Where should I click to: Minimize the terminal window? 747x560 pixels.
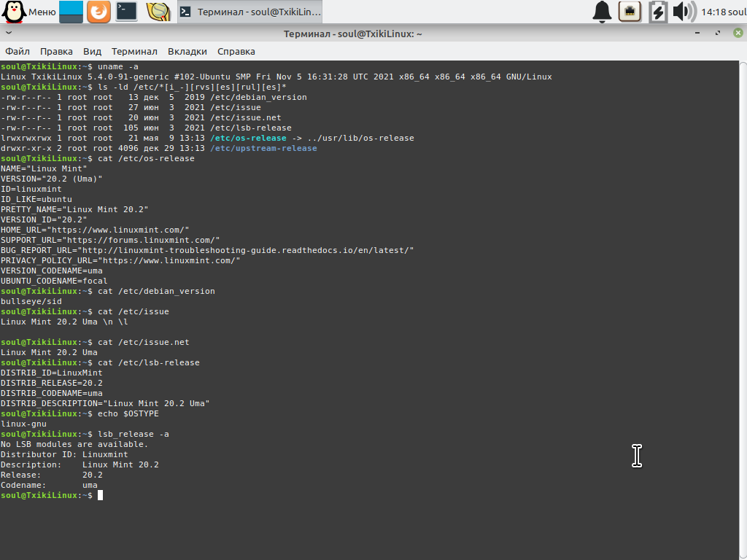point(697,34)
